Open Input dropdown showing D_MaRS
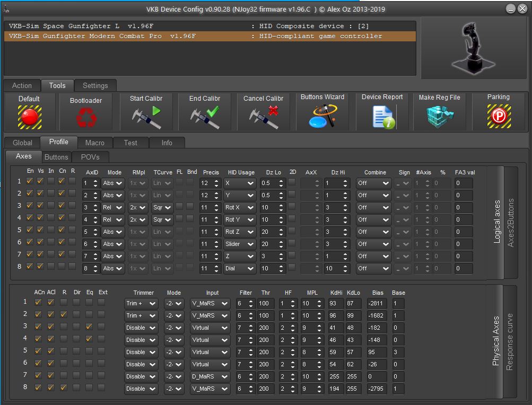Viewport: 532px width, 405px height. [x=210, y=376]
